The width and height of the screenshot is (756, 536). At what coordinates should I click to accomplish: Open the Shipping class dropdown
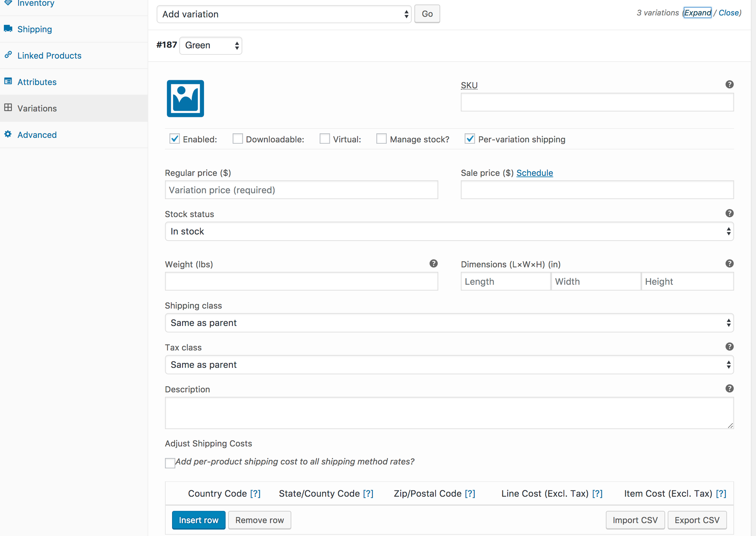(449, 323)
